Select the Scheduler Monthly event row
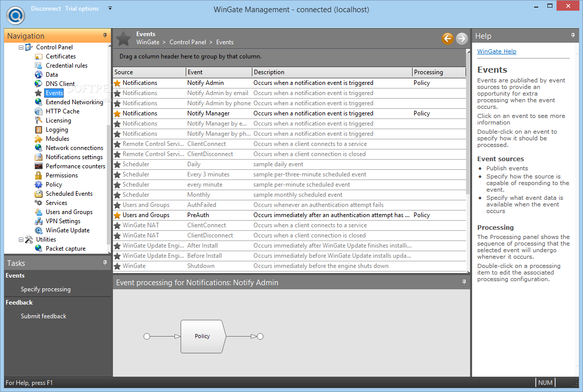Screen dimensions: 583x392 click(289, 195)
